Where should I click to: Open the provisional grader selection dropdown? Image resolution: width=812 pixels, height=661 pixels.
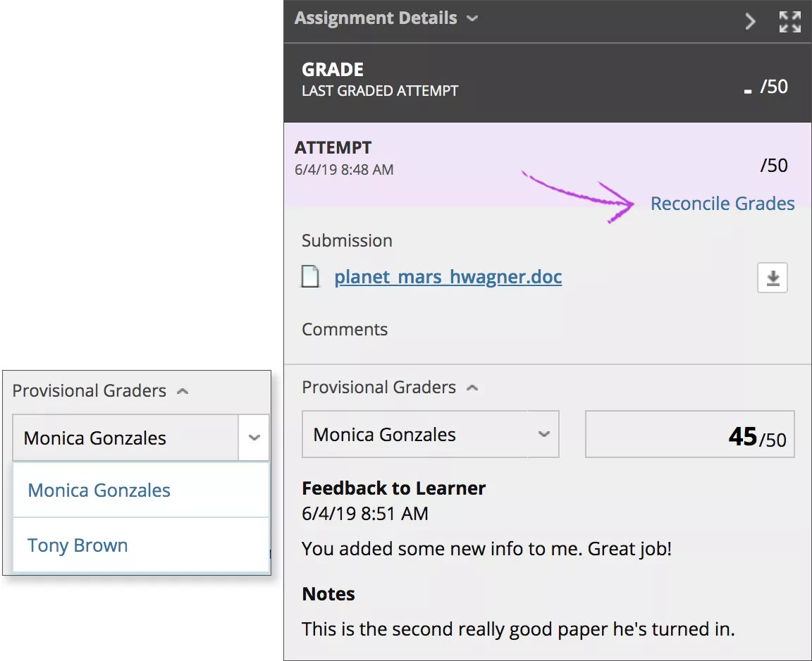pyautogui.click(x=430, y=434)
